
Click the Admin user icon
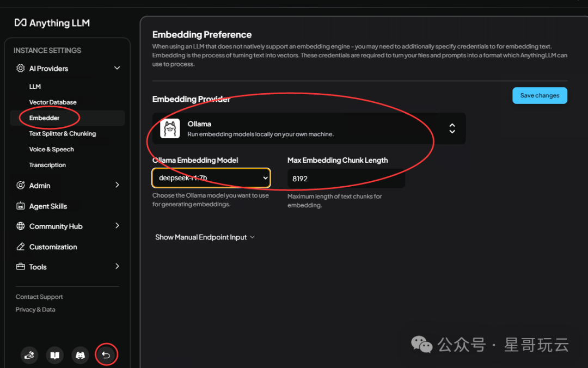point(20,185)
